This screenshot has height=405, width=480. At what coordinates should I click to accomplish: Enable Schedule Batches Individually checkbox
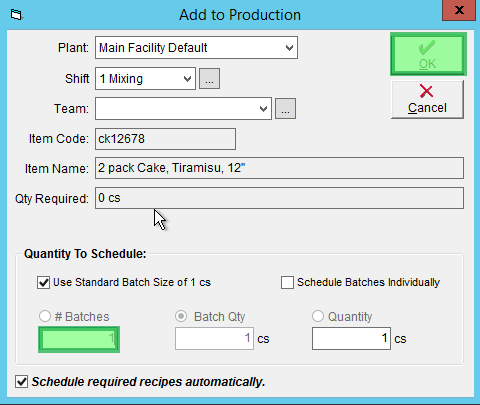tap(287, 283)
